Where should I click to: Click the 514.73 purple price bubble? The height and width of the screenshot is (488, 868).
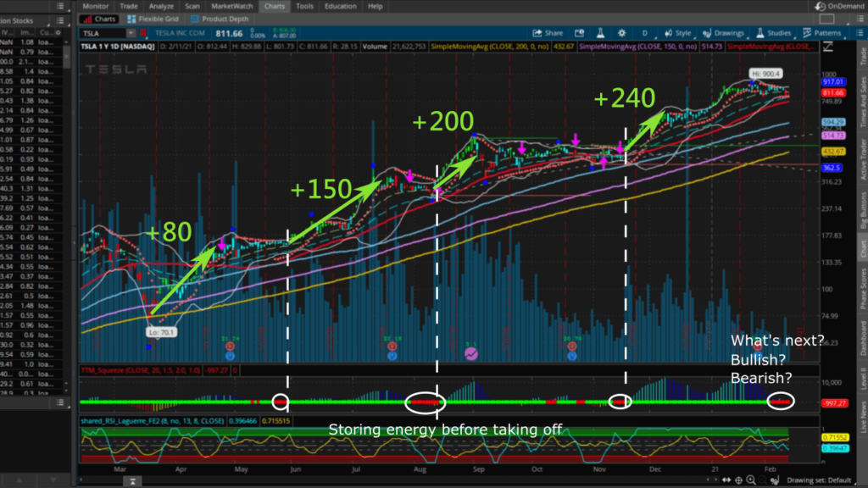pyautogui.click(x=833, y=136)
